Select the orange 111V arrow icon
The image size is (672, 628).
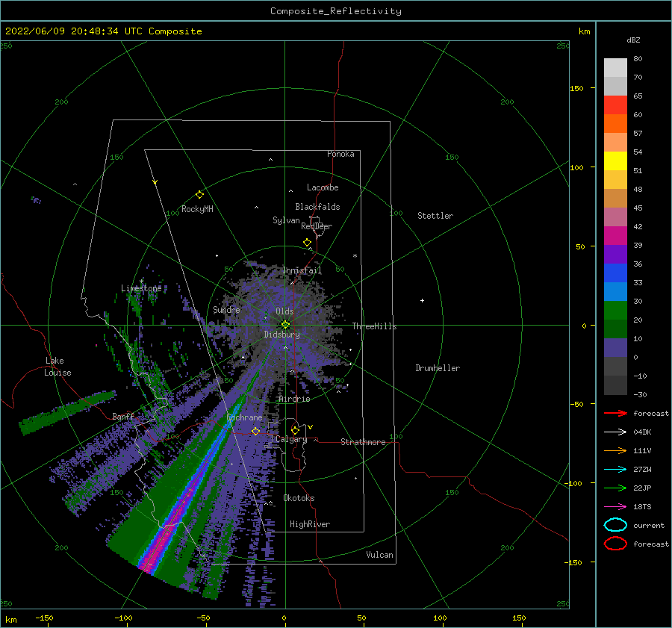(615, 450)
